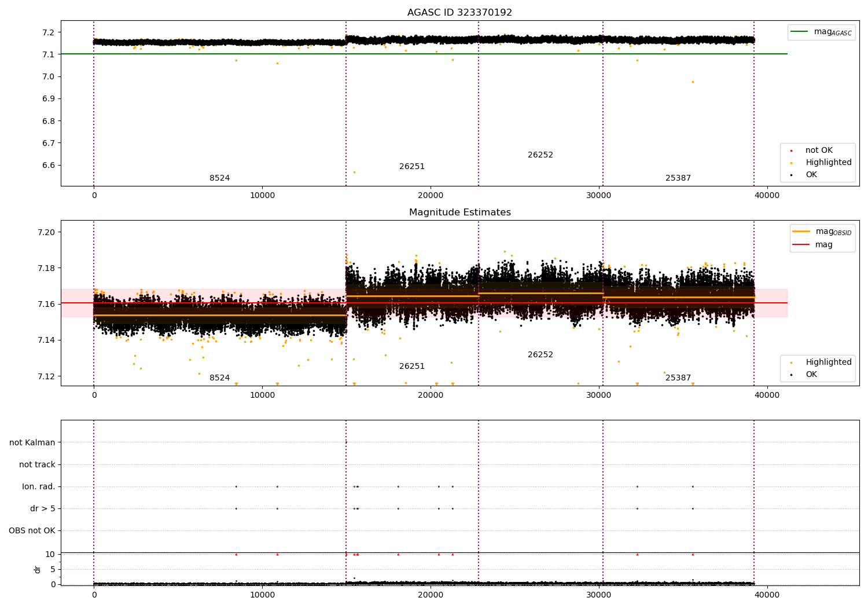Click the 'Ion. rad.' row label
Viewport: 868px width, 608px height.
[39, 487]
